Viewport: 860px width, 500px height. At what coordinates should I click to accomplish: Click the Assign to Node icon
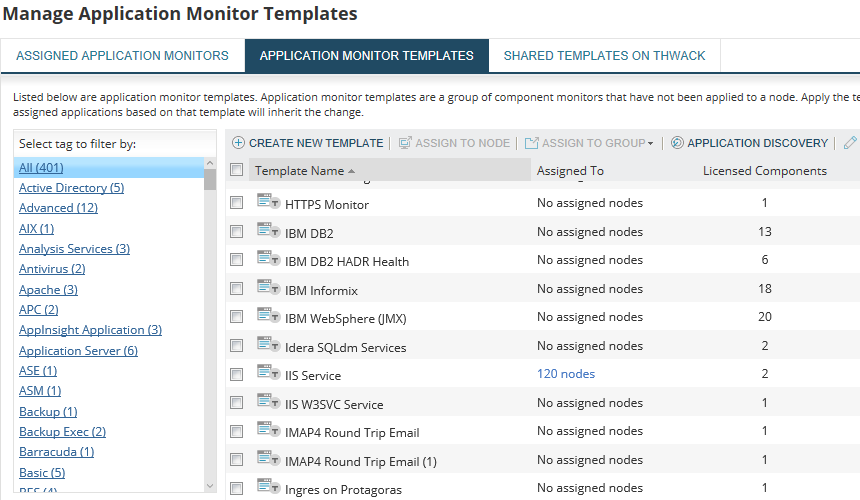tap(405, 143)
